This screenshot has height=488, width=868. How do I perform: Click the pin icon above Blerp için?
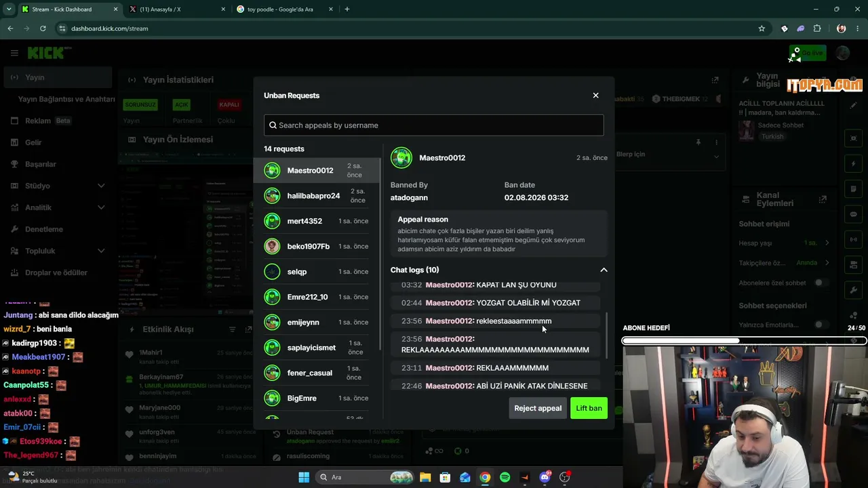pyautogui.click(x=698, y=142)
